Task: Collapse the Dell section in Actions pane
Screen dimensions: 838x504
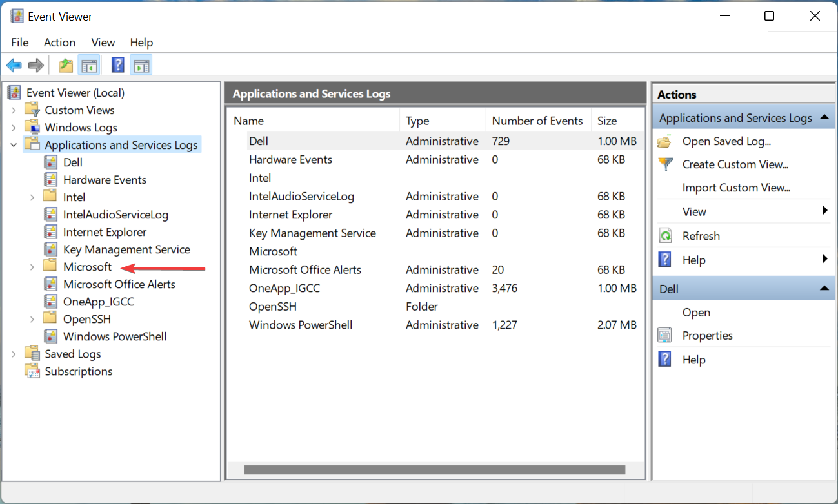Action: point(824,289)
